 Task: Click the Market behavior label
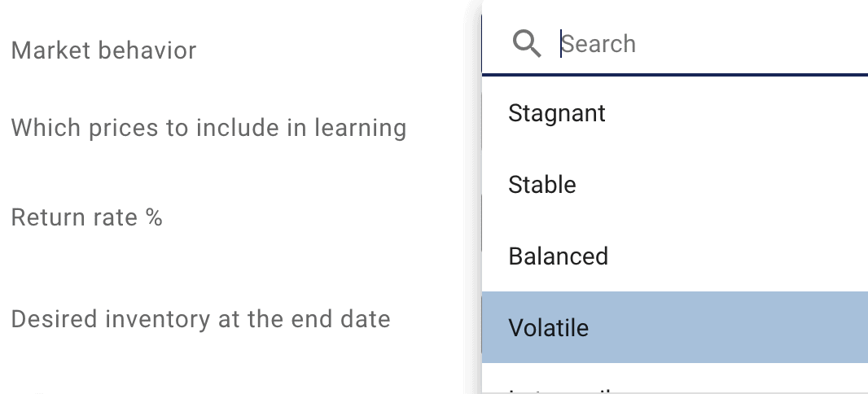click(103, 50)
